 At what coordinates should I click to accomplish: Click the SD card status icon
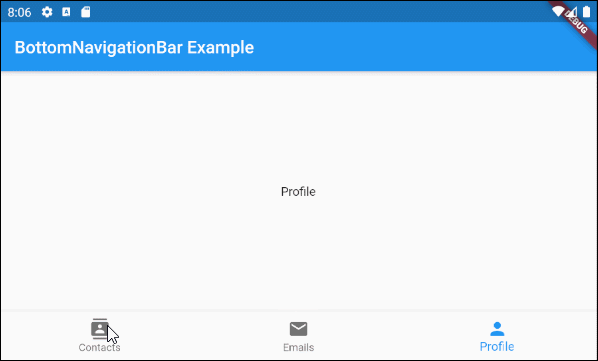coord(86,12)
